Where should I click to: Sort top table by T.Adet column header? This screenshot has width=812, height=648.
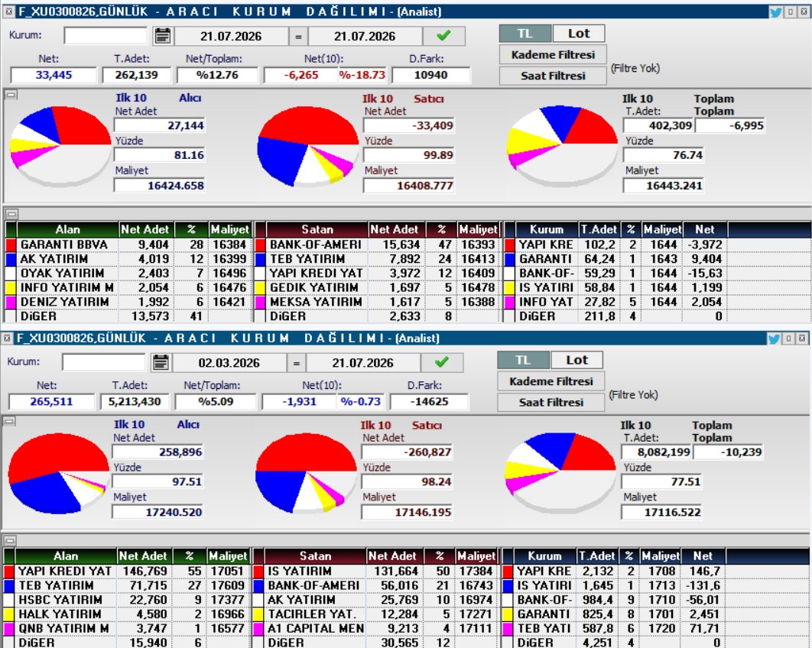(599, 229)
